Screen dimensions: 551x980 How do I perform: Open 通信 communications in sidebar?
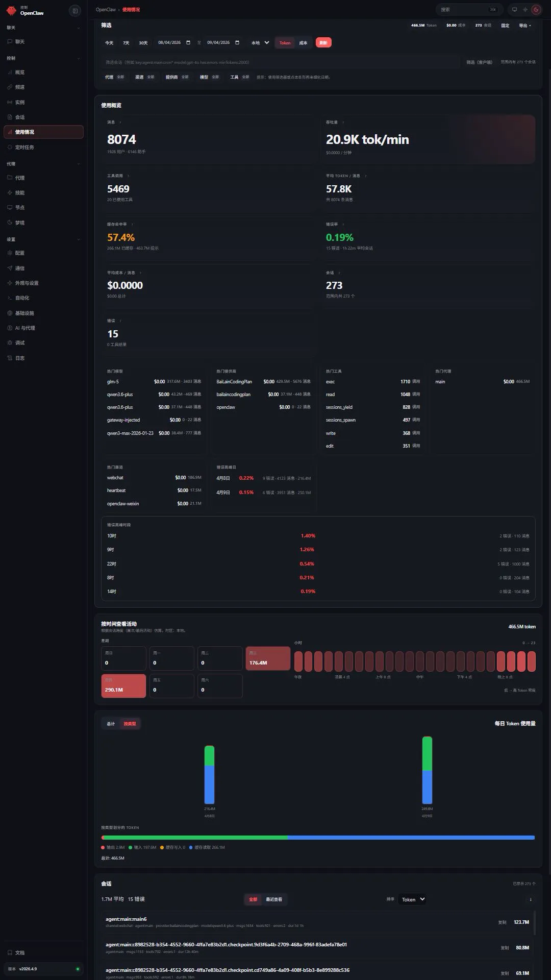pyautogui.click(x=43, y=268)
